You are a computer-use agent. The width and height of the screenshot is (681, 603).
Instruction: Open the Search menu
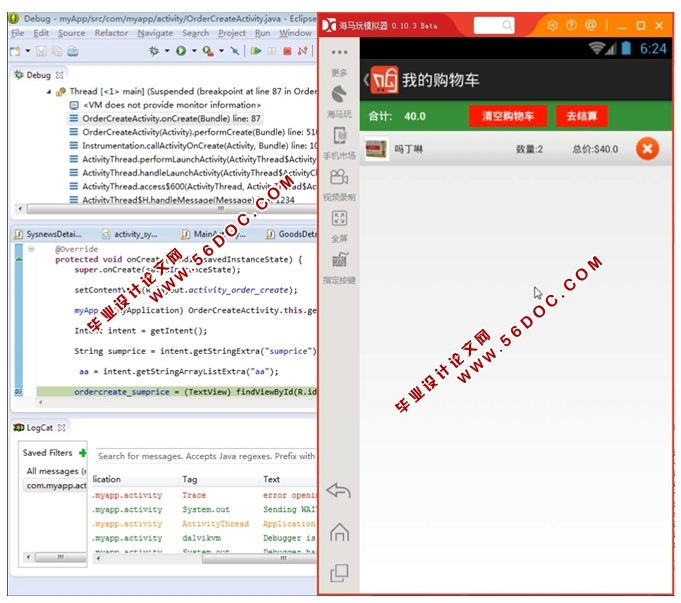click(x=195, y=33)
